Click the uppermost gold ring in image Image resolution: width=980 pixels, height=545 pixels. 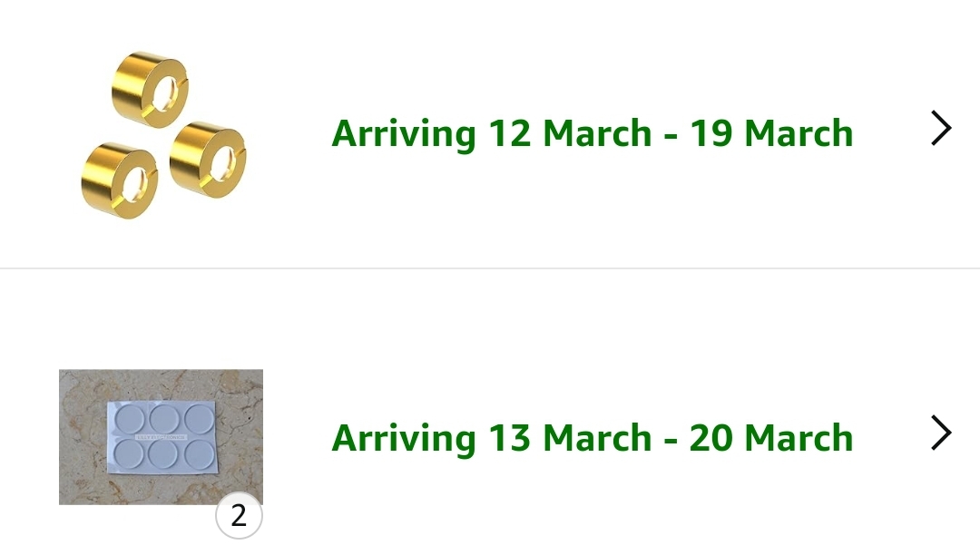(151, 89)
